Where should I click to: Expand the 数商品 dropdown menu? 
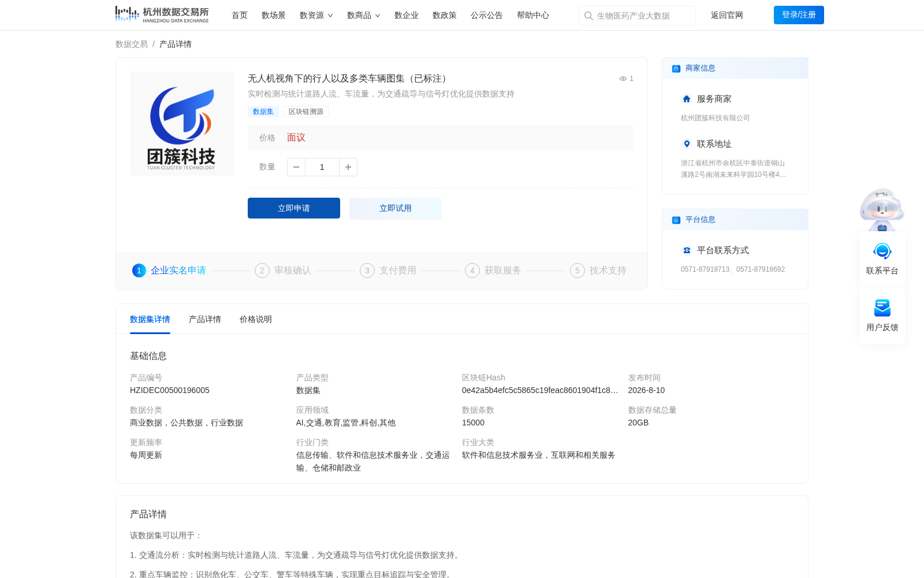point(364,16)
